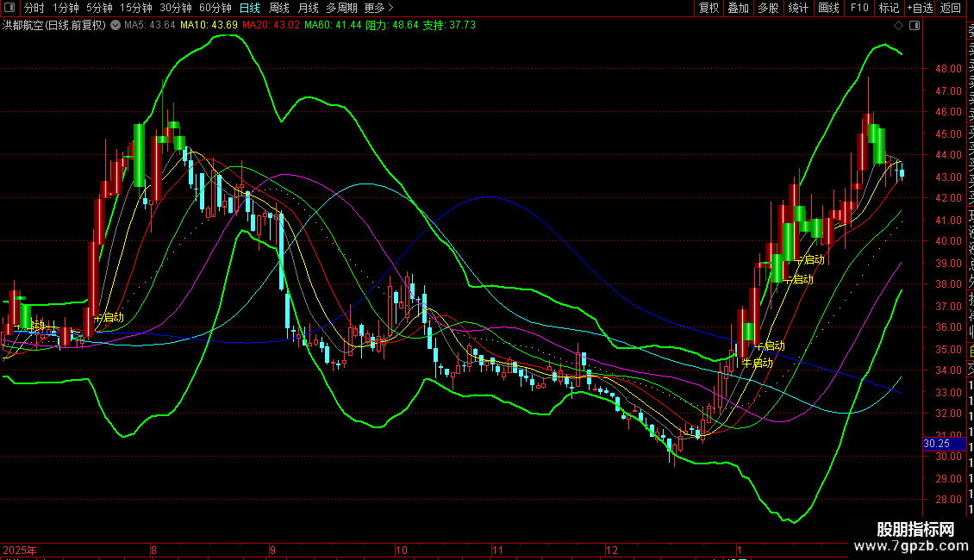Switch to the 分时 intraday chart
974x560 pixels.
[x=34, y=8]
